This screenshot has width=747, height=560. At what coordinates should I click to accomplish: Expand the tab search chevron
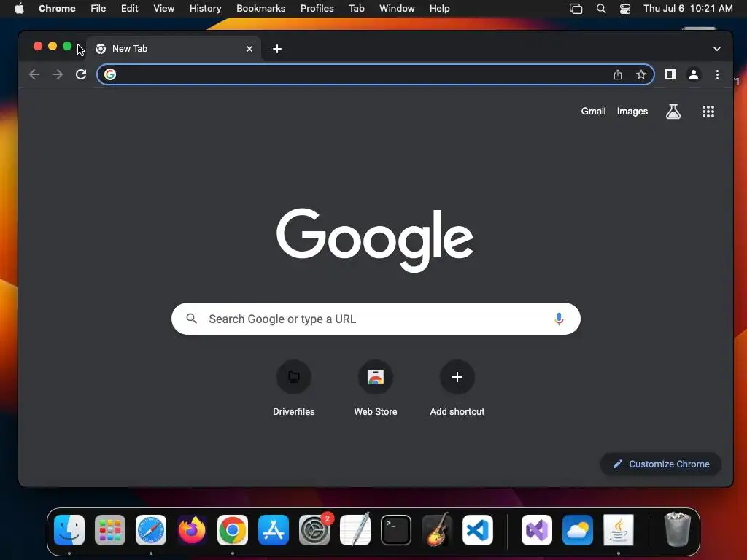click(716, 49)
